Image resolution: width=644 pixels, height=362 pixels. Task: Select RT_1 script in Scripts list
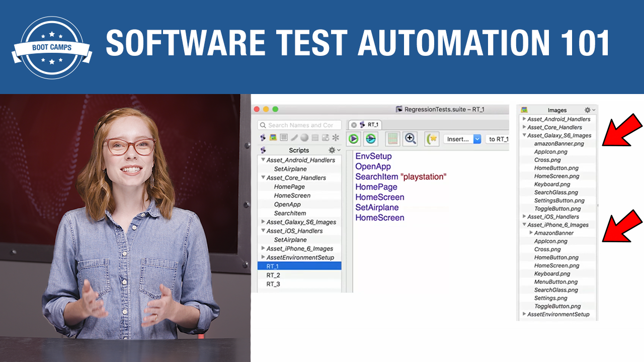[299, 266]
